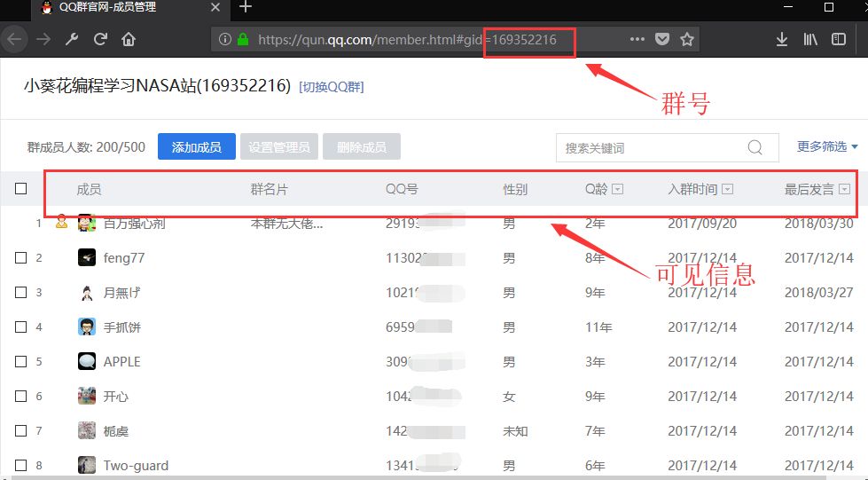868x480 pixels.
Task: Click 本群无大佬 group card text
Action: click(286, 224)
